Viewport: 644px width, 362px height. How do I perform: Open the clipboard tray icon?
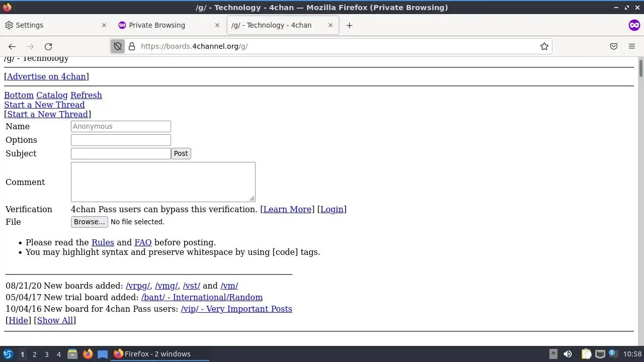tap(586, 354)
